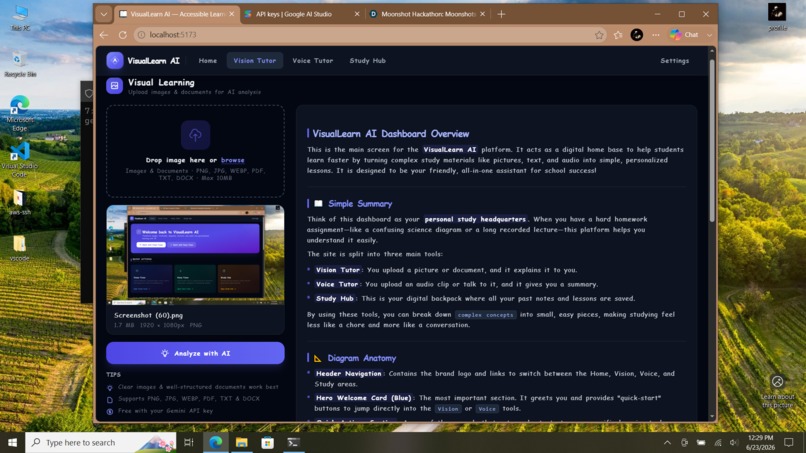Screen dimensions: 806x453
Task: Click the browse link in drop zone
Action: pos(232,160)
